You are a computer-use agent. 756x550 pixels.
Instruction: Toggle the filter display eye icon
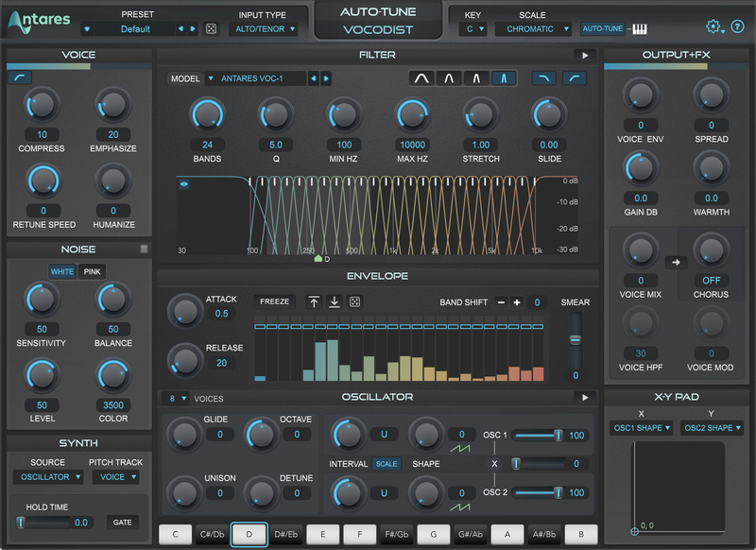coord(184,184)
